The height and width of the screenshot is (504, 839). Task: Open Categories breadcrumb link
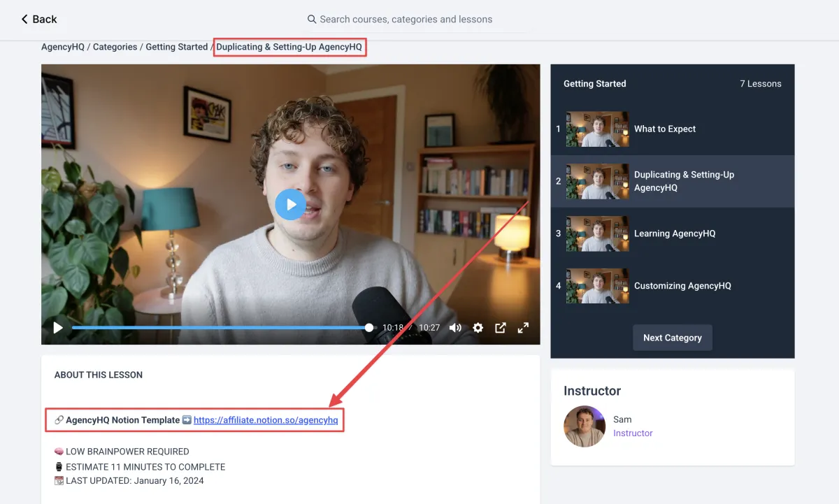click(x=115, y=47)
